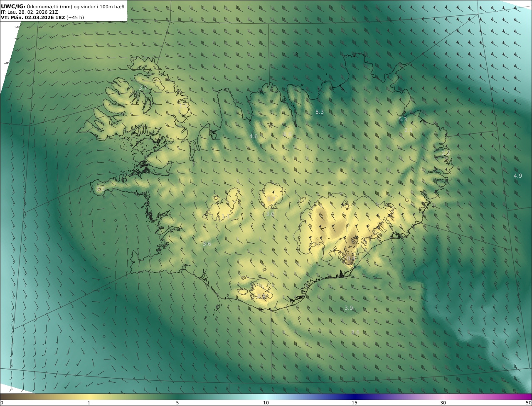This screenshot has width=532, height=406.
Task: Click the 3.6 value label on the map
Action: pos(207,244)
